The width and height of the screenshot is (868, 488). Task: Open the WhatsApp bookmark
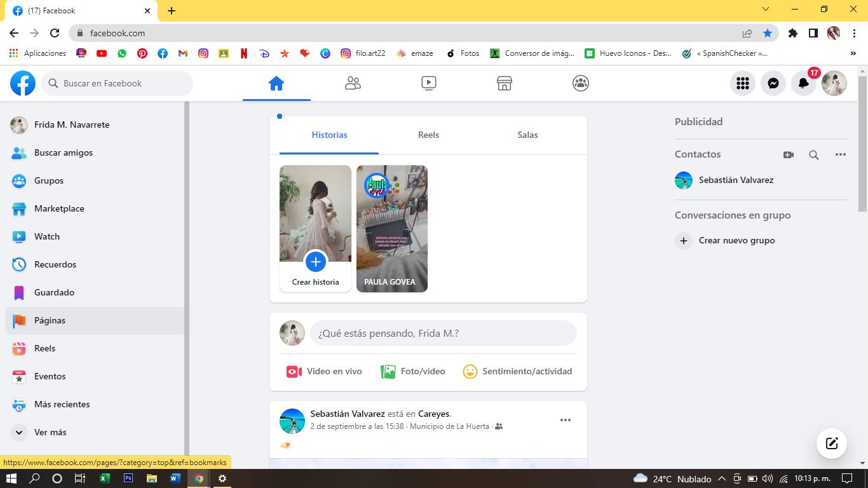122,53
